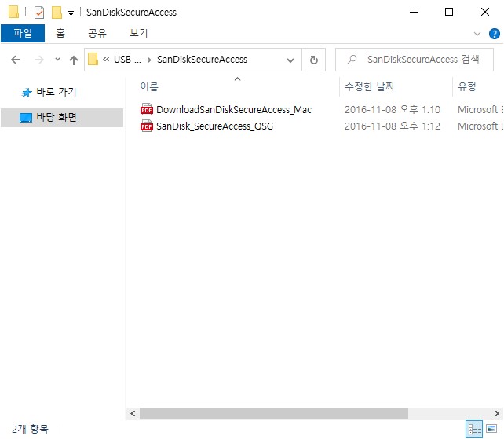Minimize the SanDiskSecureAccess window
Screen dimensions: 504x439
point(414,13)
